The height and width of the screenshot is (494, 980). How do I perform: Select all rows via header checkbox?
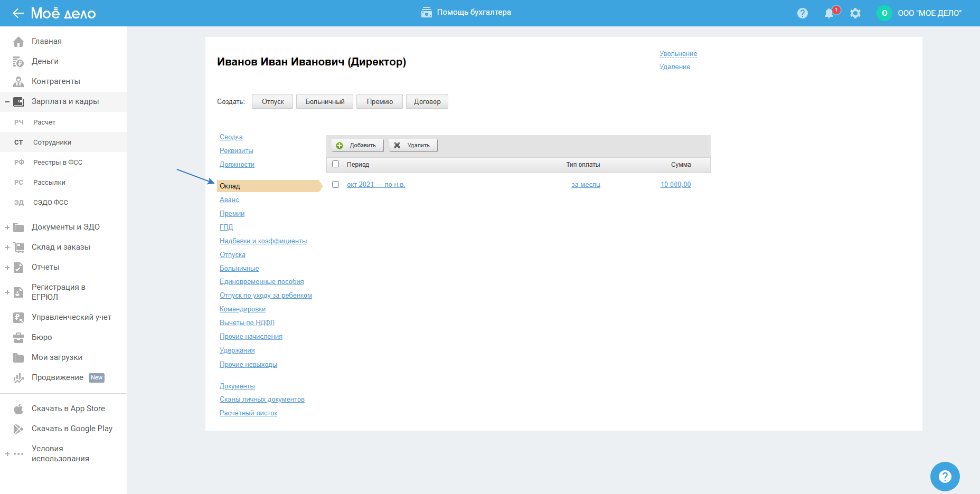[x=335, y=164]
